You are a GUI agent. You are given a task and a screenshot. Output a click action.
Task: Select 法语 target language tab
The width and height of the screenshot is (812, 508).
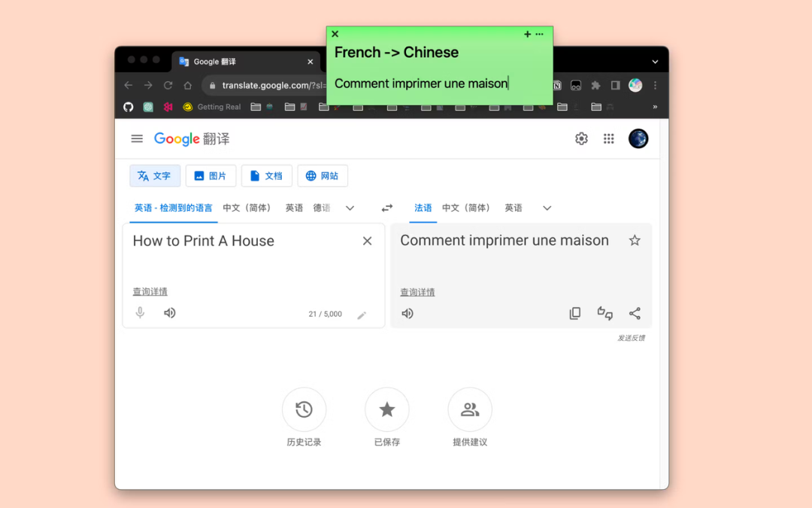[423, 208]
